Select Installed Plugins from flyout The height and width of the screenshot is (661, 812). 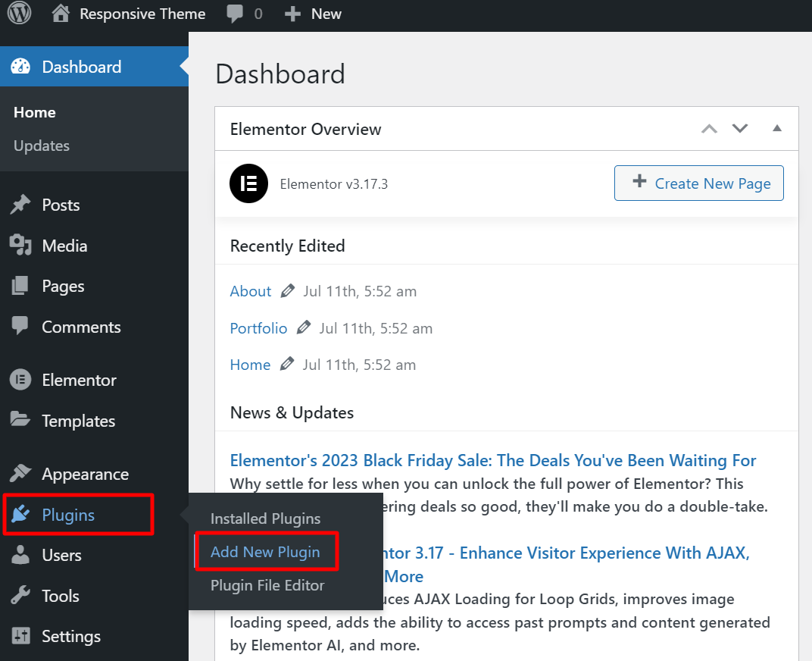click(266, 518)
